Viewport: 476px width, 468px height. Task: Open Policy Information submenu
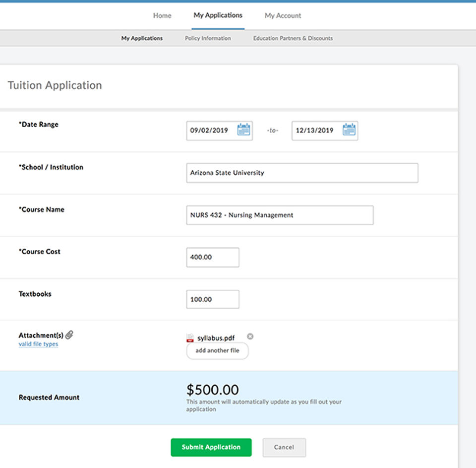[x=208, y=38]
